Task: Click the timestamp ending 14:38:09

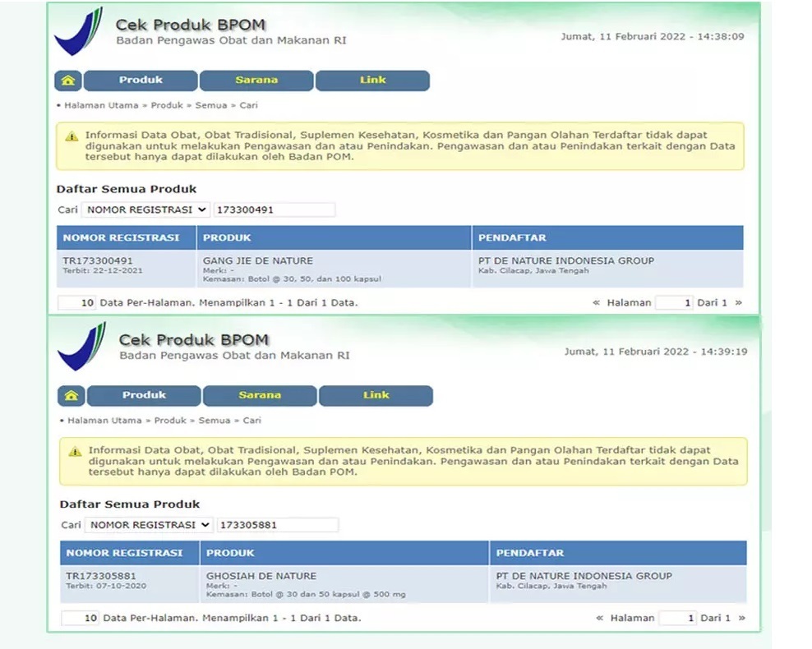Action: [x=653, y=37]
